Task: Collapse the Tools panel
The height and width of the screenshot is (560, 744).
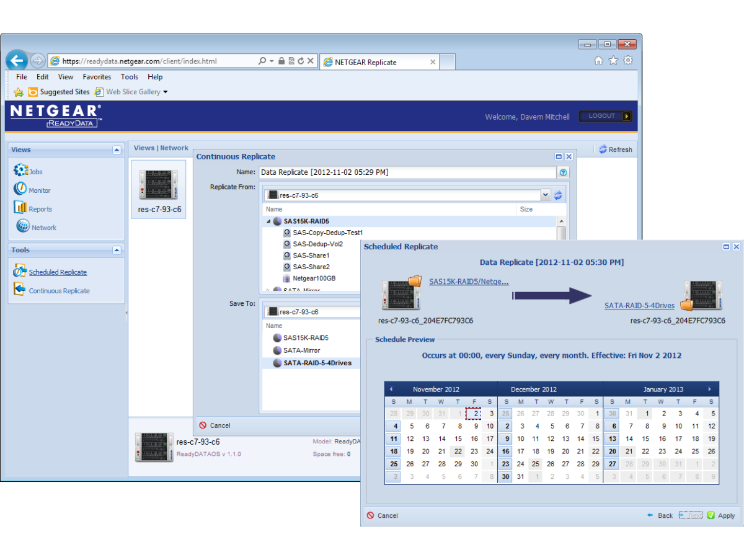Action: (116, 250)
